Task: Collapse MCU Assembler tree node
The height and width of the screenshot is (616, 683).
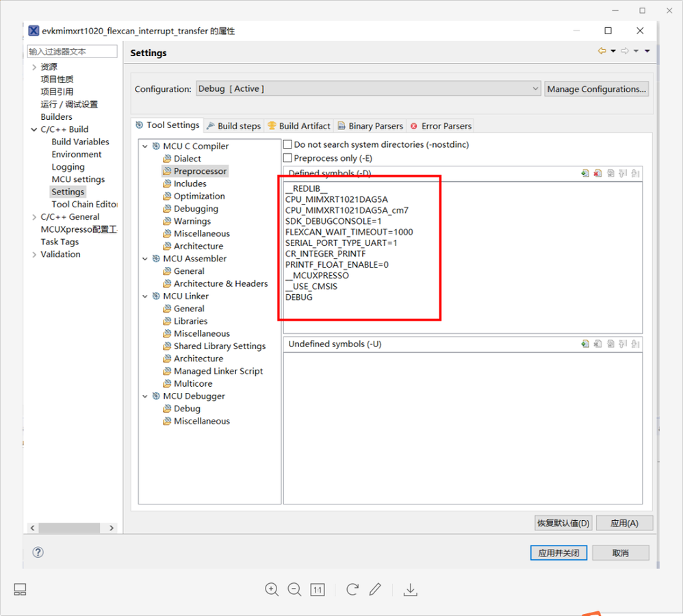Action: coord(145,259)
